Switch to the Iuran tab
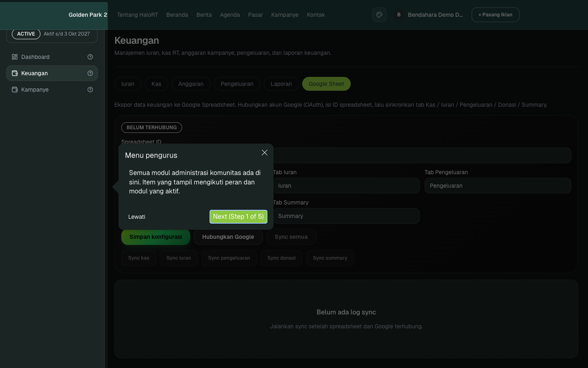The width and height of the screenshot is (588, 368). [x=128, y=84]
